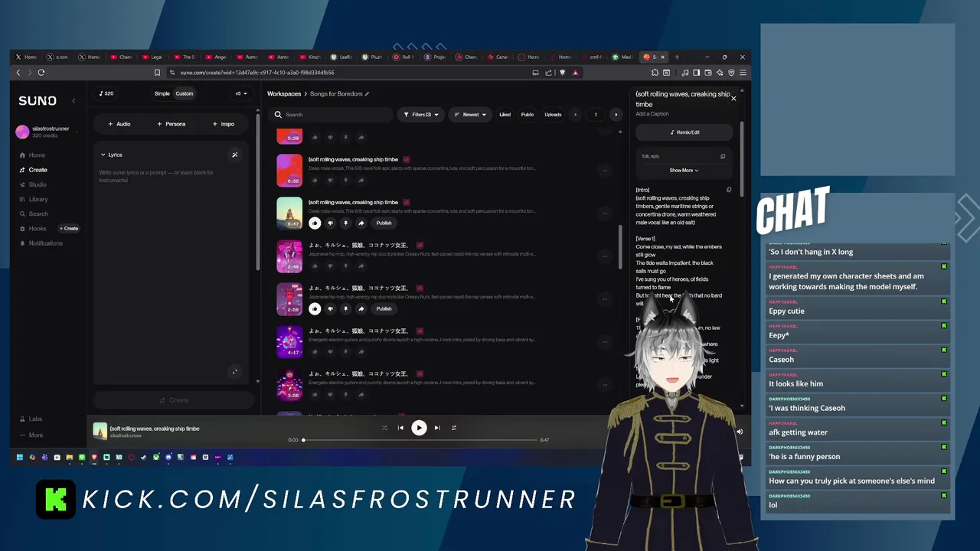Image resolution: width=980 pixels, height=551 pixels.
Task: Open the More menu in sidebar
Action: [x=31, y=435]
